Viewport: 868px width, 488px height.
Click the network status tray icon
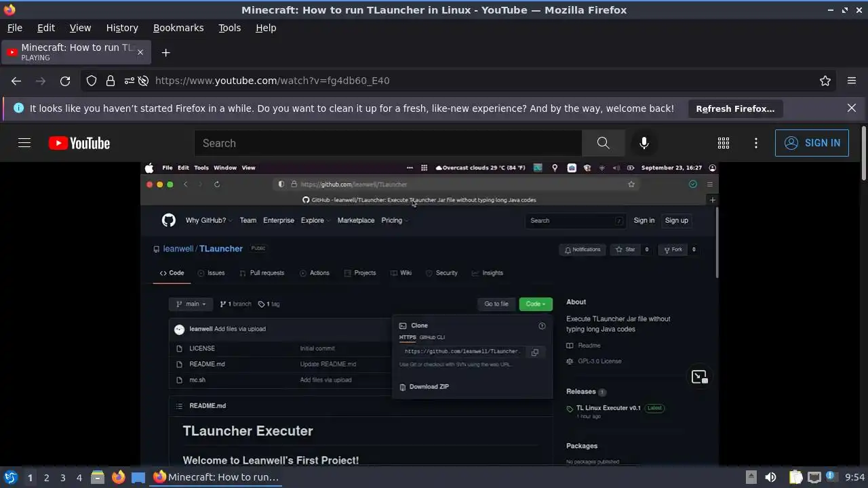(x=814, y=477)
